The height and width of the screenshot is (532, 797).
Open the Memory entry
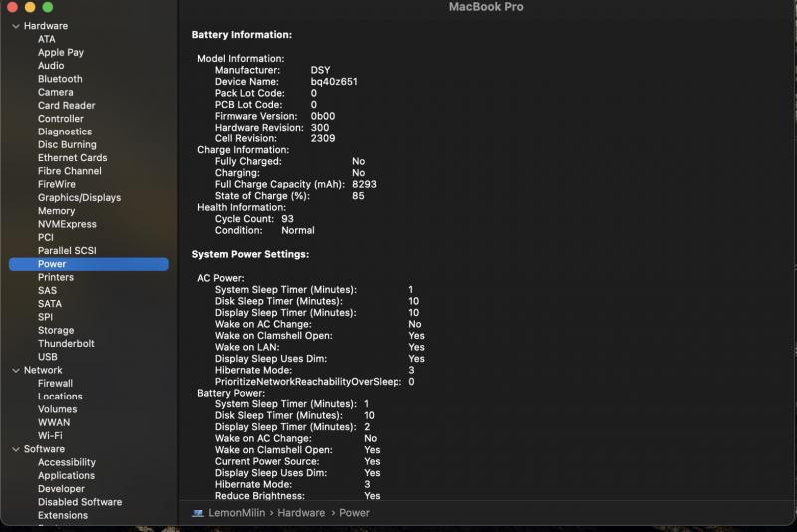(56, 211)
